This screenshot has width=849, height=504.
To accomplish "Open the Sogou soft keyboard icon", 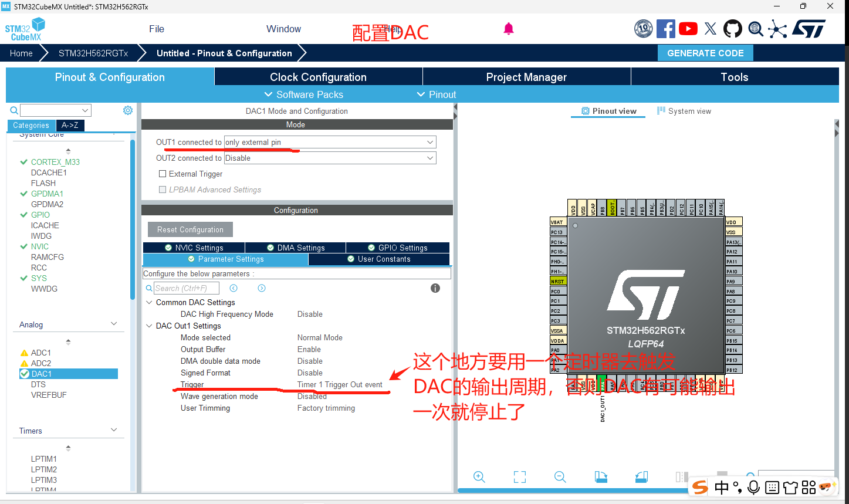I will pyautogui.click(x=772, y=487).
